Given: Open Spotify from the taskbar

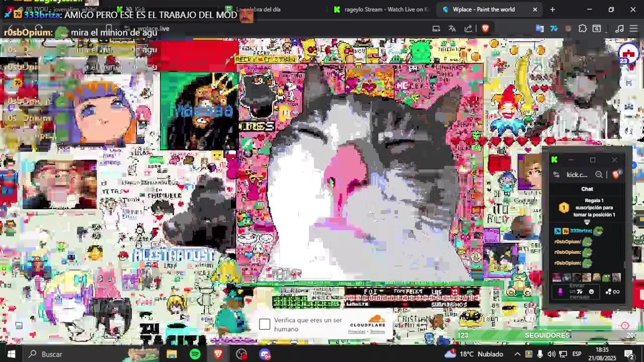Looking at the screenshot, I should (195, 354).
